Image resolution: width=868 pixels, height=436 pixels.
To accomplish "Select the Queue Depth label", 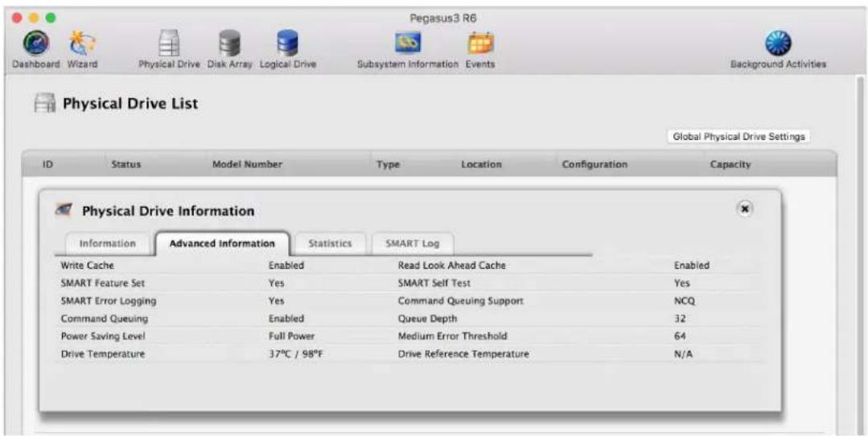I will [427, 319].
